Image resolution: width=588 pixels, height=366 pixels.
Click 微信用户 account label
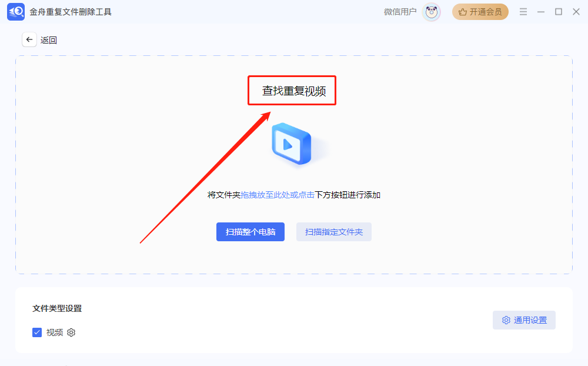pyautogui.click(x=400, y=12)
